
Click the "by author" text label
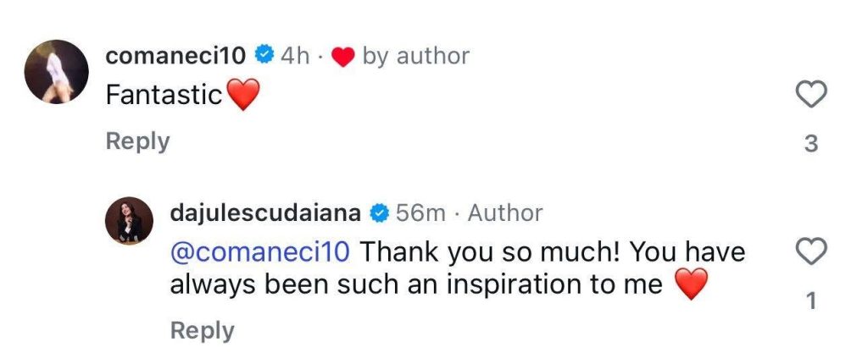pos(415,56)
